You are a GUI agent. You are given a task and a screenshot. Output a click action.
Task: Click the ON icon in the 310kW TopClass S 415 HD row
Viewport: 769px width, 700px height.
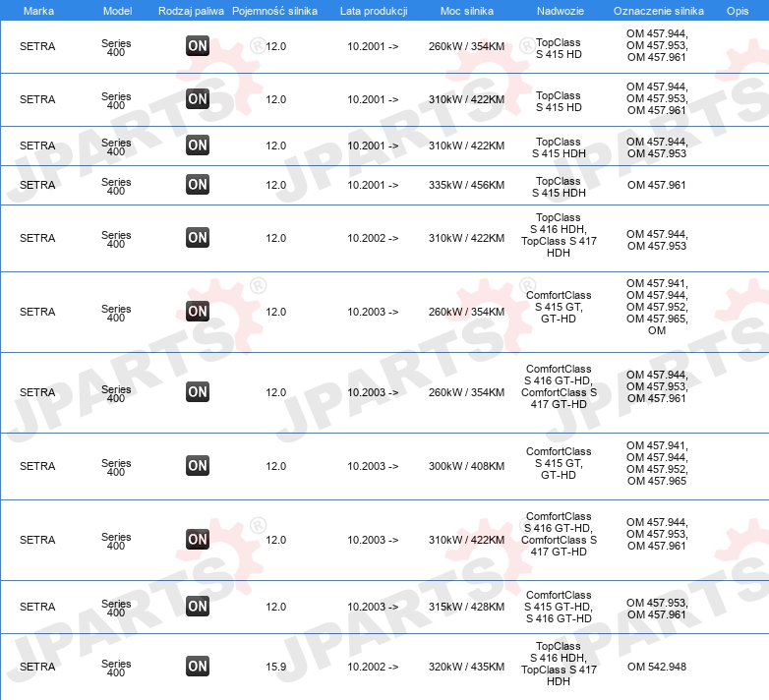198,99
